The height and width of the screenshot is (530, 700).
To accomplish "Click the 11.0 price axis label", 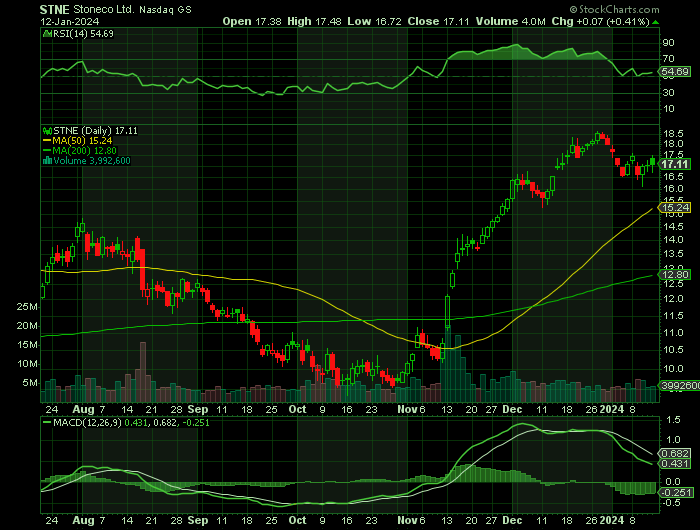I will coord(673,333).
